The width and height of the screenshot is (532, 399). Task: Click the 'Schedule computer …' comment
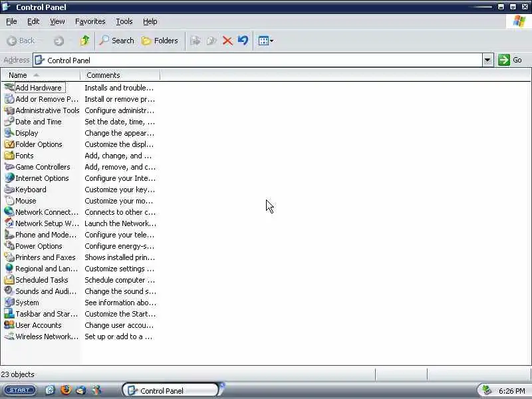120,280
